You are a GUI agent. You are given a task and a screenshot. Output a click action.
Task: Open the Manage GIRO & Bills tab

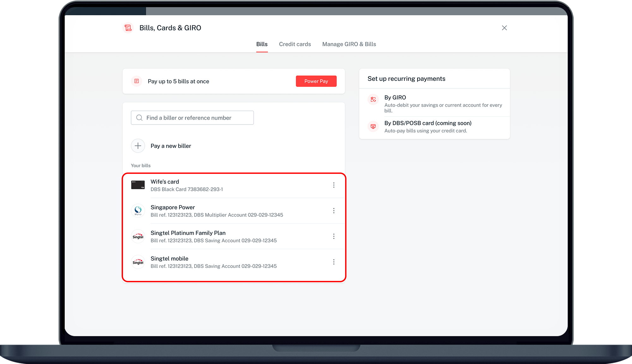pyautogui.click(x=349, y=44)
